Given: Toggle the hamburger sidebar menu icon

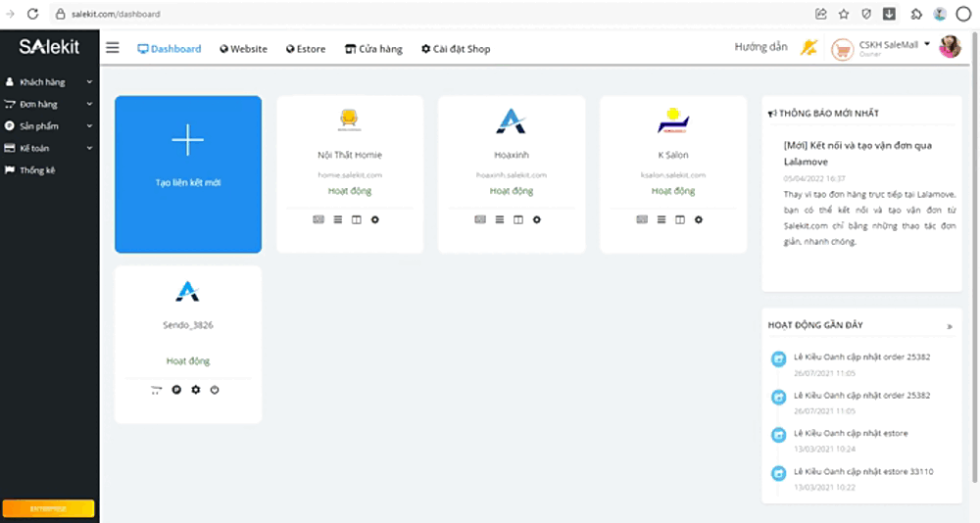Looking at the screenshot, I should [113, 48].
